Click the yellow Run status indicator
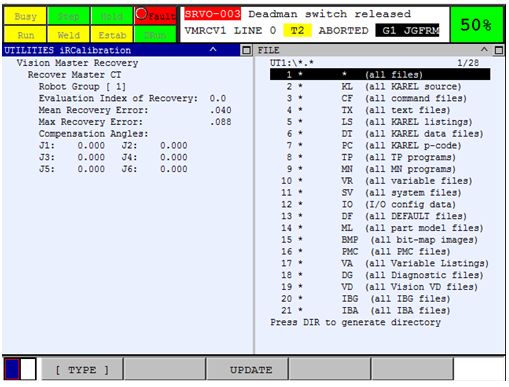This screenshot has height=387, width=509. 25,35
